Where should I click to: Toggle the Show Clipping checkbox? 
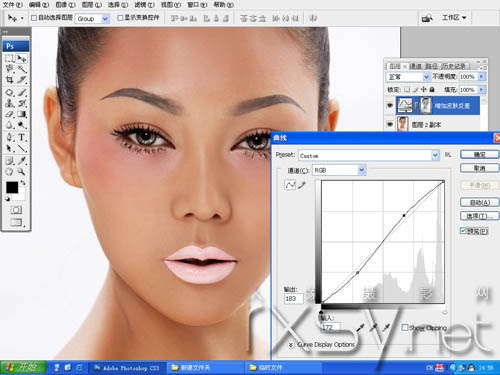(x=405, y=327)
